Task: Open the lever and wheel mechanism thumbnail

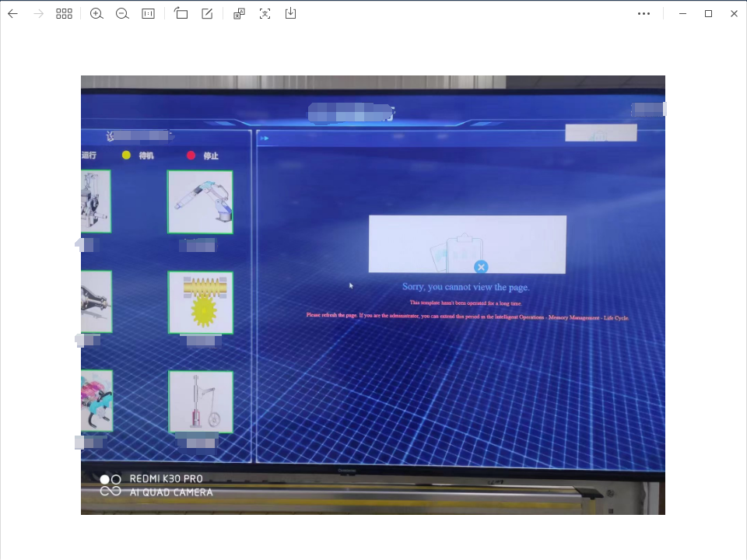Action: click(201, 402)
